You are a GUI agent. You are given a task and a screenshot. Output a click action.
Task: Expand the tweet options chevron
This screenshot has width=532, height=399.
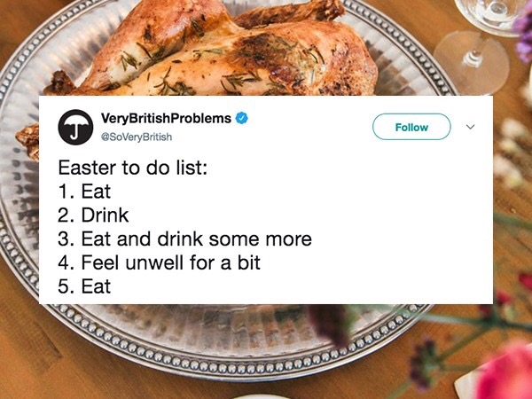[x=470, y=127]
